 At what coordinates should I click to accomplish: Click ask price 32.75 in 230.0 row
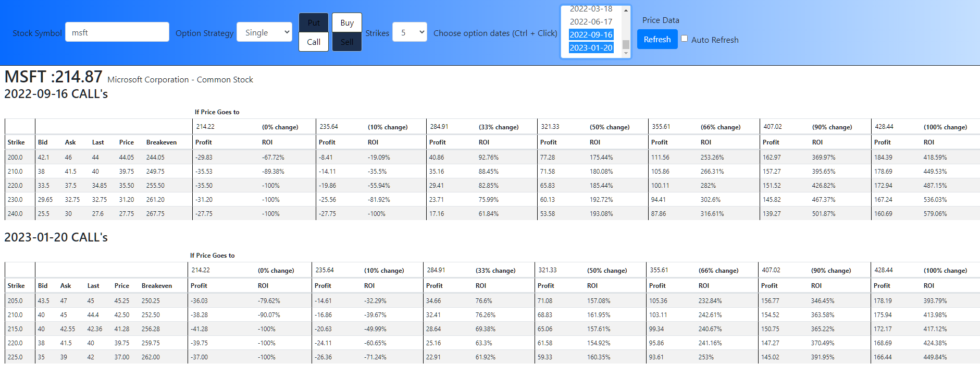pos(72,199)
